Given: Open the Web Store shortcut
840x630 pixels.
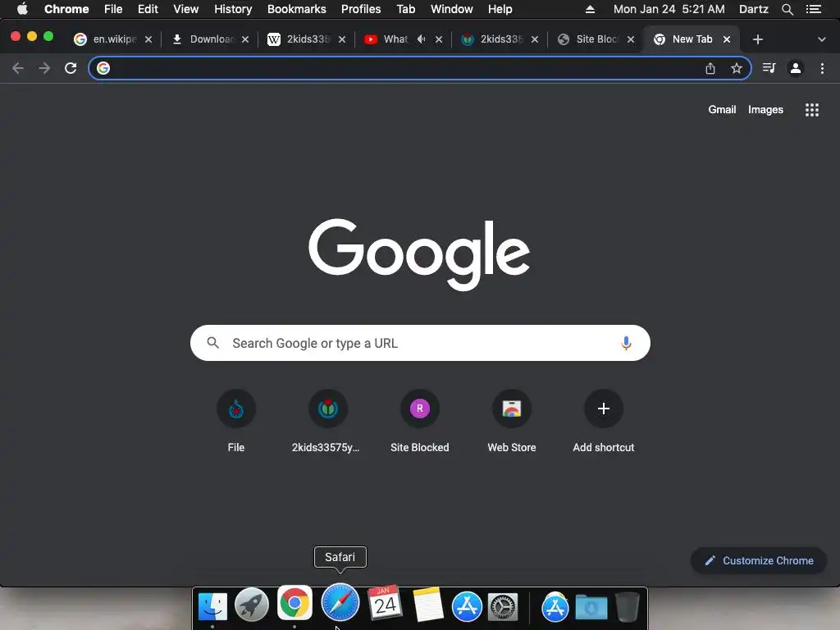Looking at the screenshot, I should pyautogui.click(x=512, y=422).
